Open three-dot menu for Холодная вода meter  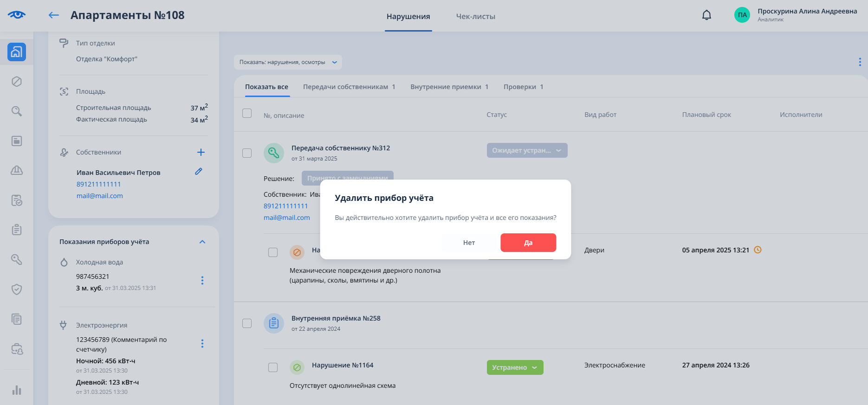tap(202, 281)
